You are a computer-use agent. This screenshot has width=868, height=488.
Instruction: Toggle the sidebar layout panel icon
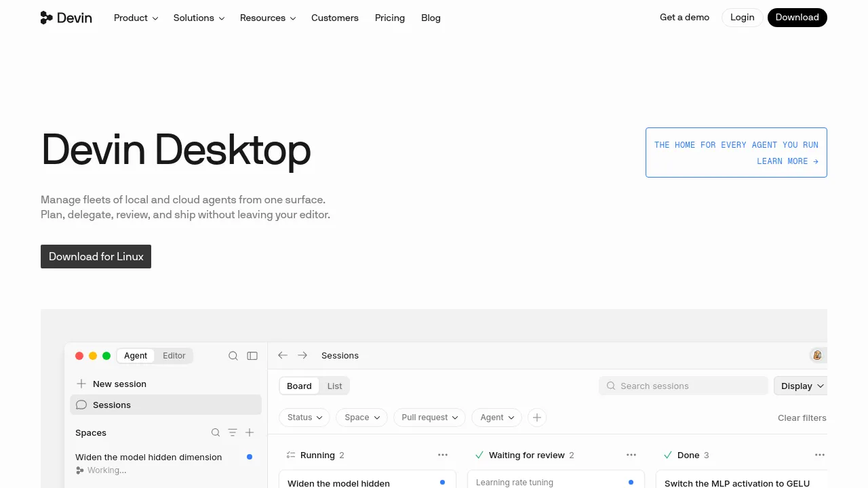[252, 356]
